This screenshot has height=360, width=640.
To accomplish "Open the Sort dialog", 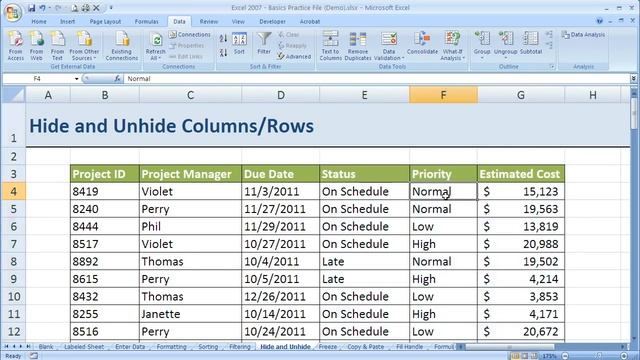I will (239, 43).
